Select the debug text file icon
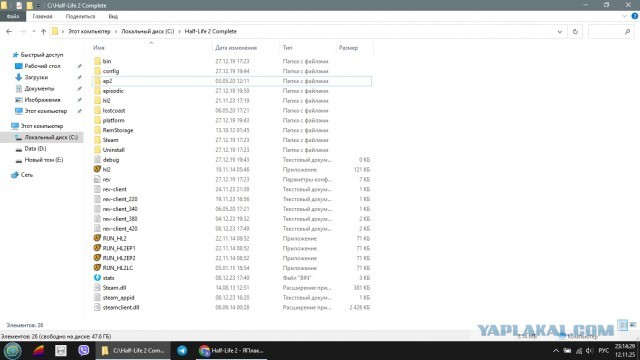Viewport: 640px width, 360px height. (x=97, y=160)
